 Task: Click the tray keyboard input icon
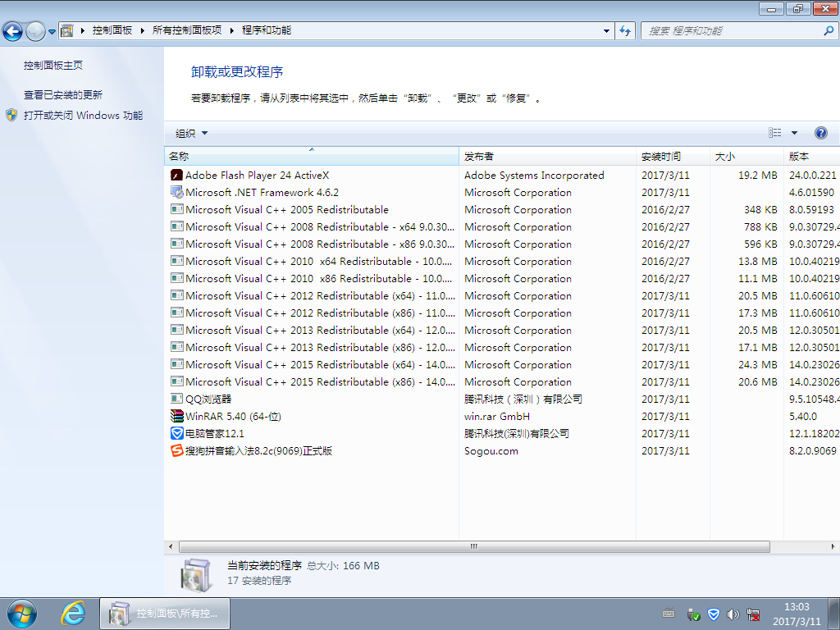click(x=669, y=614)
